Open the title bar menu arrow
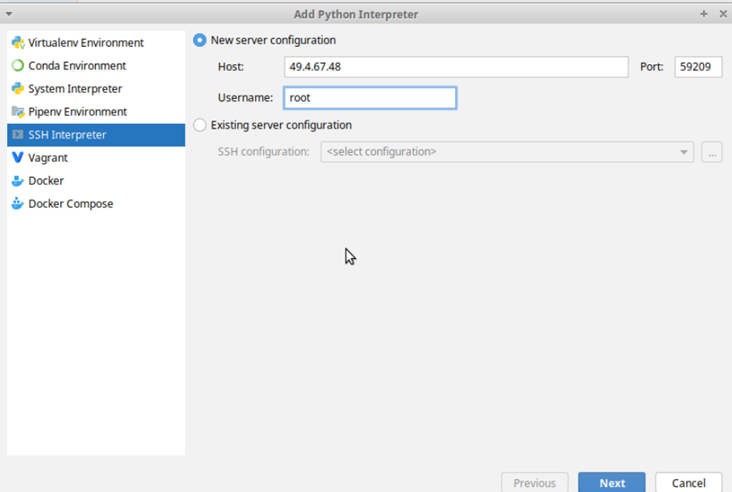 pyautogui.click(x=8, y=14)
